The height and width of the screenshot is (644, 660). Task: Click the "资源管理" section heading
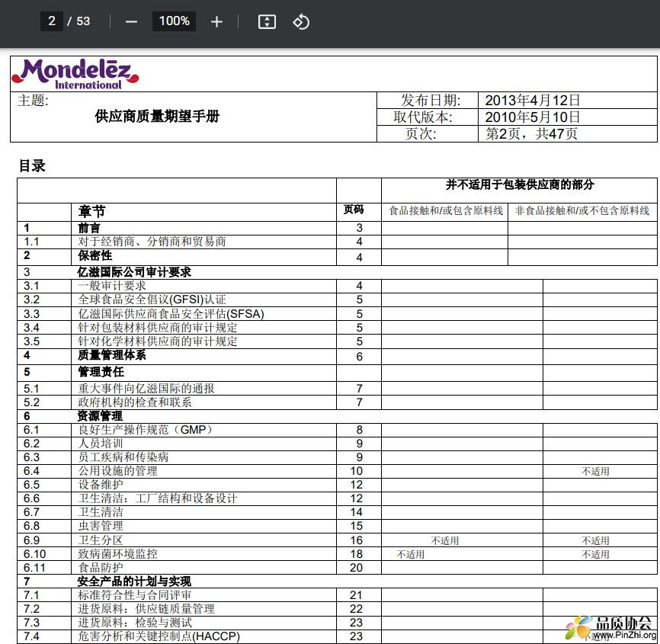point(100,416)
